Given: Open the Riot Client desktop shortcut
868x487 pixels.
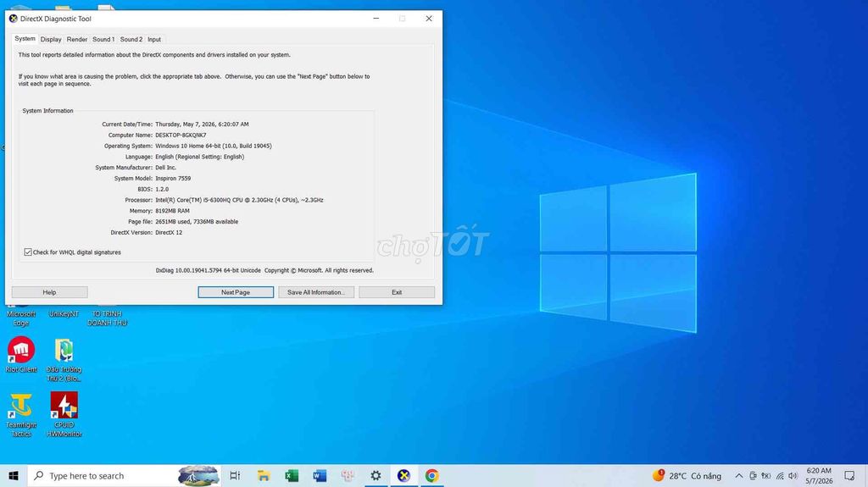Looking at the screenshot, I should click(x=21, y=354).
